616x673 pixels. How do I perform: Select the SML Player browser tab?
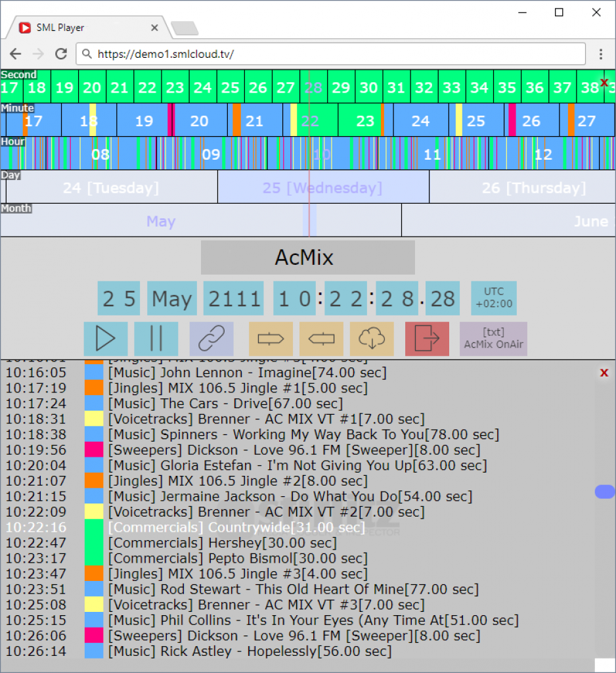point(85,28)
